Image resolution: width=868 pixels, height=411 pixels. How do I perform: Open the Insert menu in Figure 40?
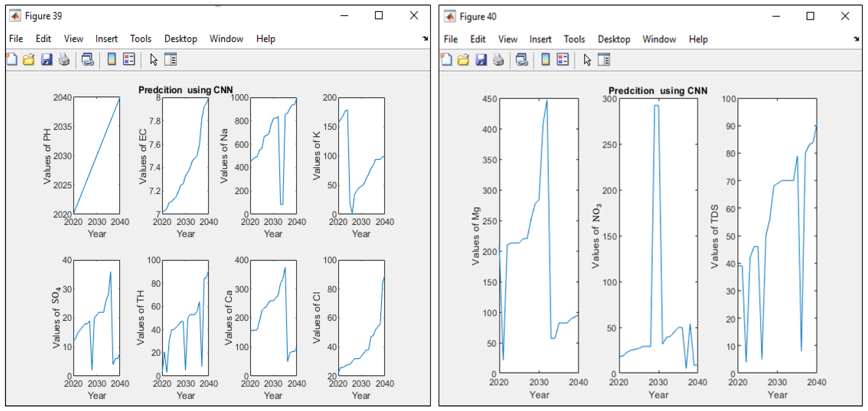tap(540, 39)
